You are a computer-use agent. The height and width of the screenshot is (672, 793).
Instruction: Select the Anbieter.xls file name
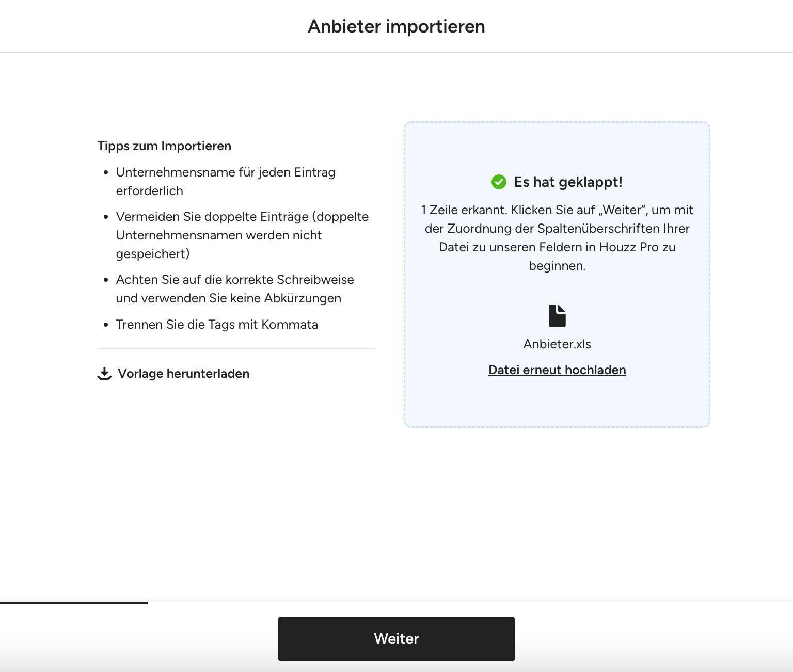coord(557,344)
